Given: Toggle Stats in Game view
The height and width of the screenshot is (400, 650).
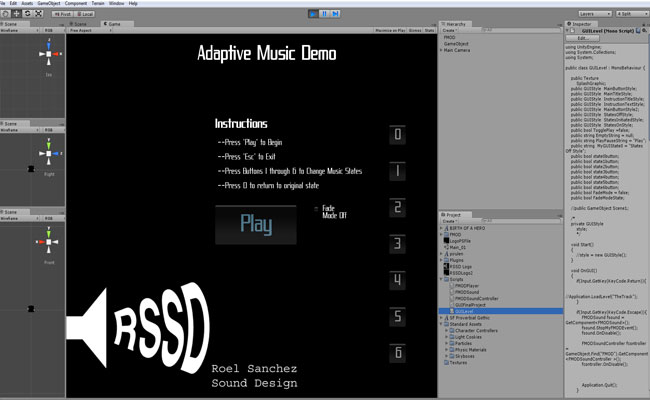Looking at the screenshot, I should [x=429, y=30].
